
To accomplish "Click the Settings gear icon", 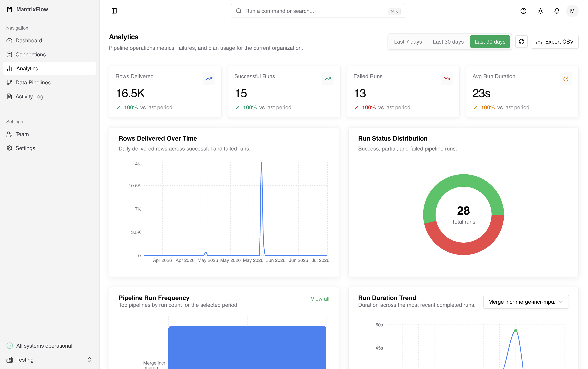I will click(9, 148).
